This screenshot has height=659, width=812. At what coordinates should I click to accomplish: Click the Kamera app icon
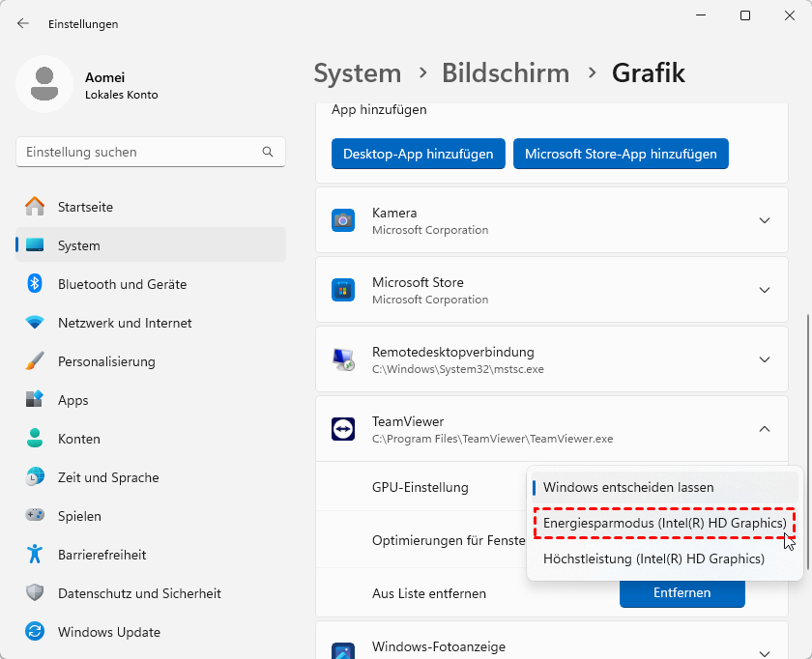pos(343,220)
